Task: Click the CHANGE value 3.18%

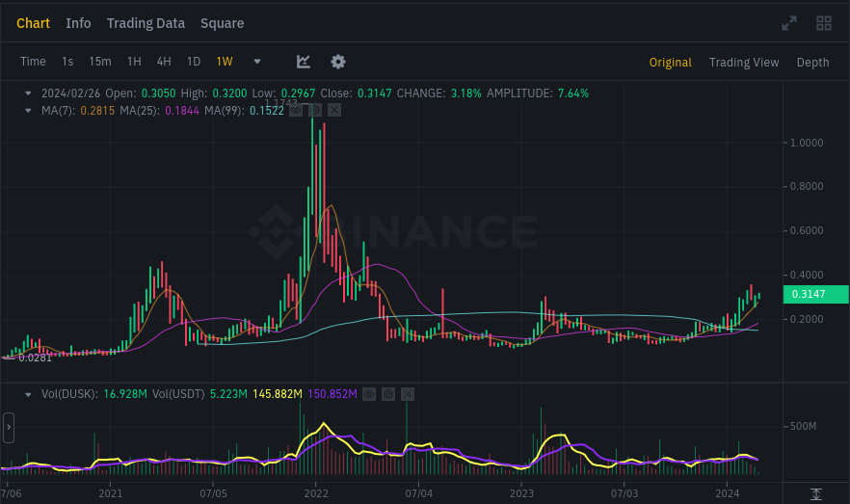Action: click(466, 93)
